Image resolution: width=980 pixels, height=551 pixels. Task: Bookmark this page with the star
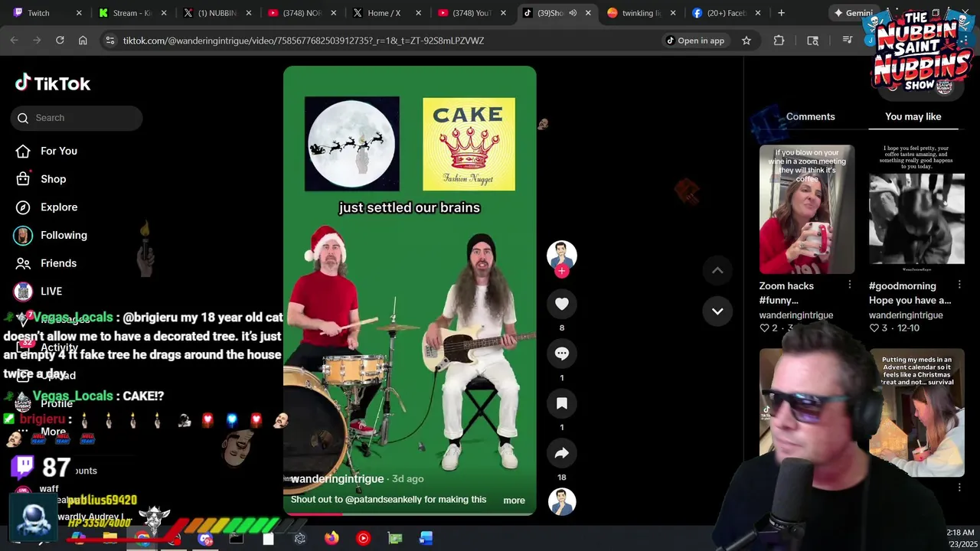pos(746,41)
